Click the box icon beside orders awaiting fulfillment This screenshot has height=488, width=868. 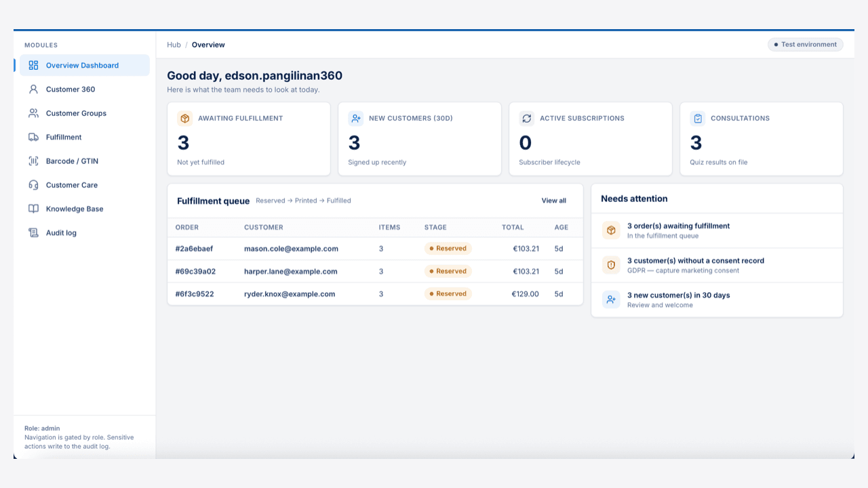pyautogui.click(x=611, y=230)
